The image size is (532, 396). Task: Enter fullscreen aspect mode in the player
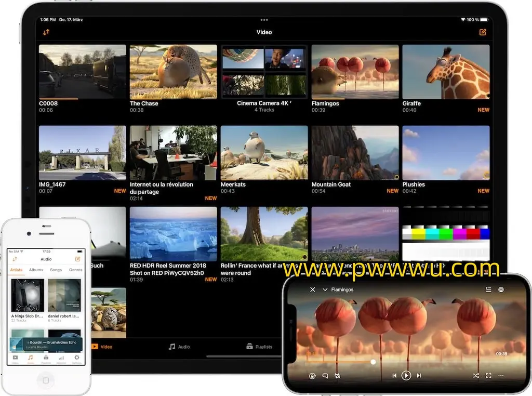488,375
